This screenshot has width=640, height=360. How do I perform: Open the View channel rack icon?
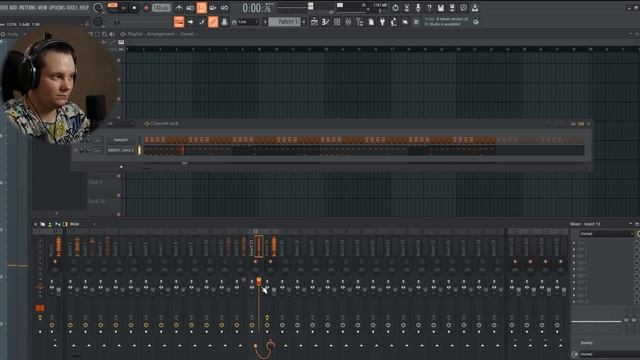click(337, 22)
